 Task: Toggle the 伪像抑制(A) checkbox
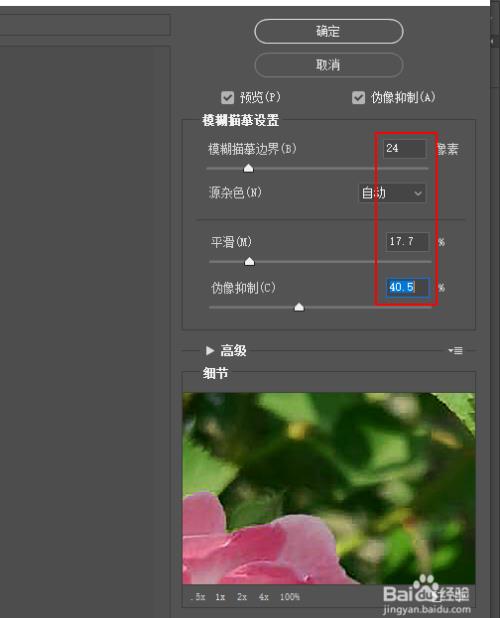(358, 97)
